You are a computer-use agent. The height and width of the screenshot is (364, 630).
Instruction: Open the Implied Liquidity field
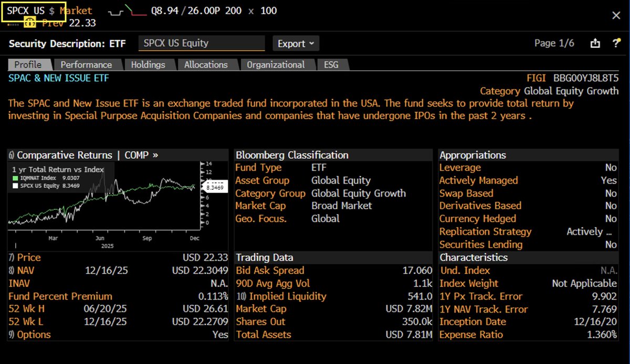[282, 296]
